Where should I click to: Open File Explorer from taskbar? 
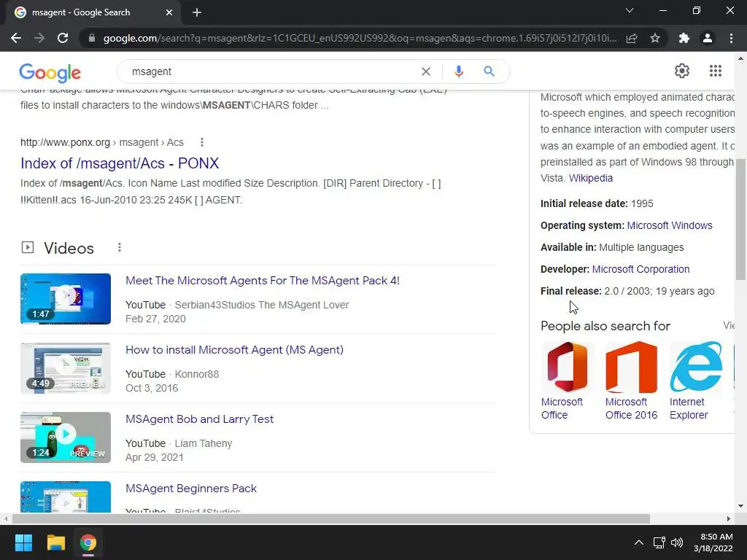[x=55, y=542]
